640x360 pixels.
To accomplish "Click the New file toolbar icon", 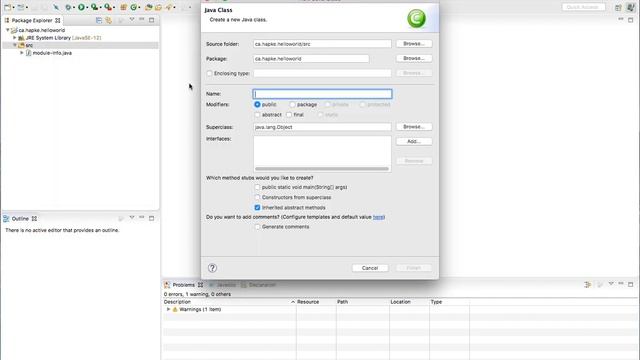I will (7, 7).
